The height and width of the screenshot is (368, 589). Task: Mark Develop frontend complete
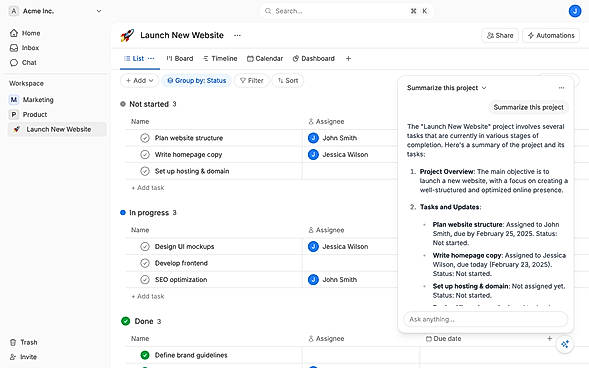tap(145, 263)
